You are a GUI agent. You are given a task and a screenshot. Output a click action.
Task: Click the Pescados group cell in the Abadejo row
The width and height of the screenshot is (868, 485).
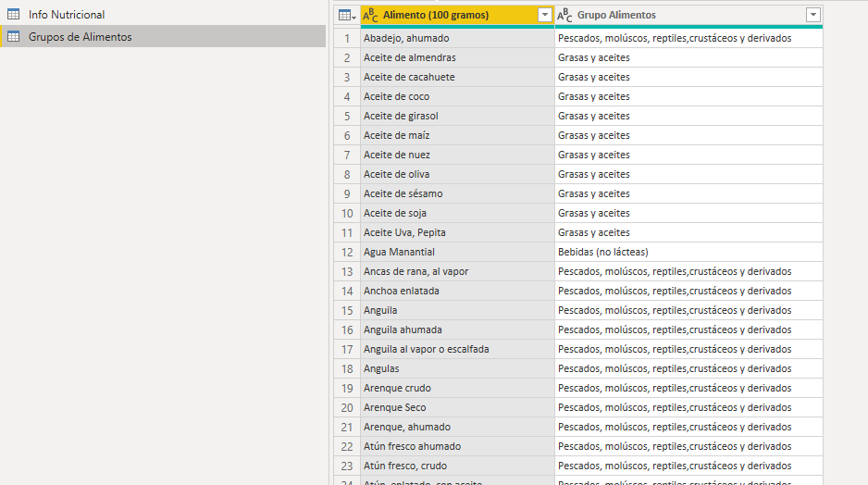tap(688, 38)
